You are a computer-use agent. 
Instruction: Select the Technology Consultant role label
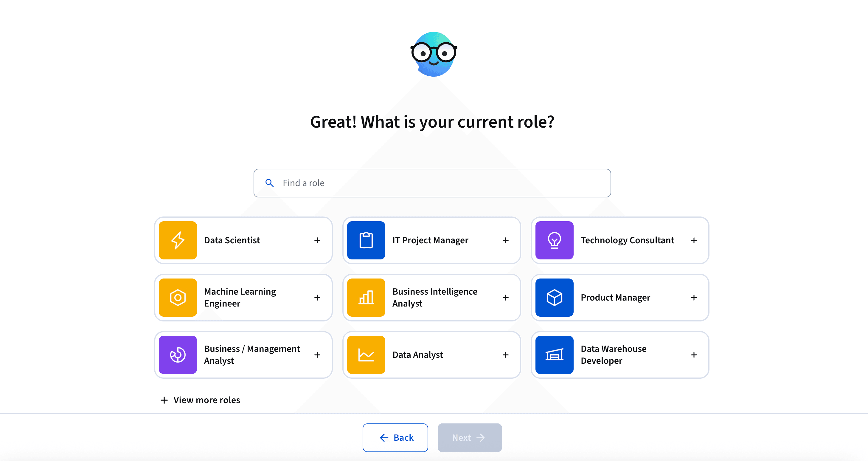click(627, 240)
